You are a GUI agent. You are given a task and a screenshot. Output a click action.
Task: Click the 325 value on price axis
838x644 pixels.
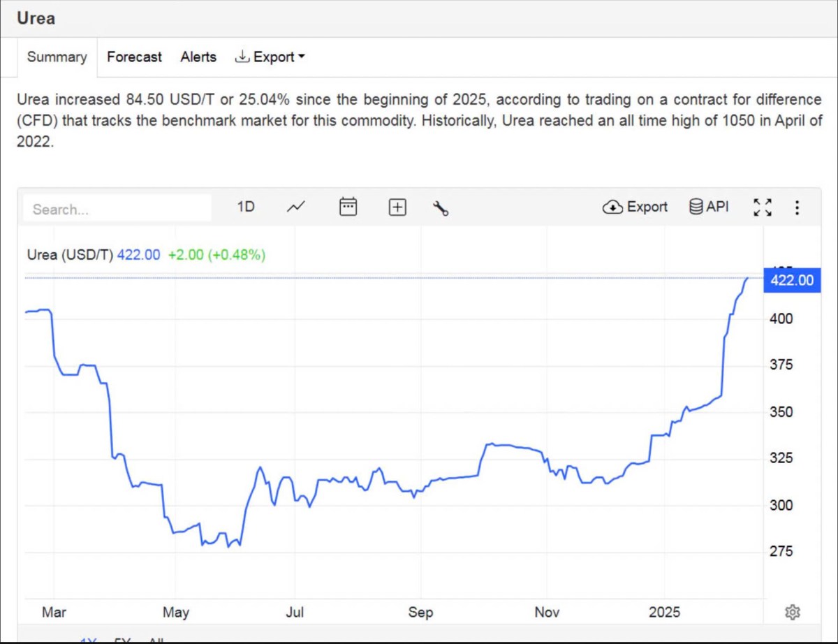781,458
